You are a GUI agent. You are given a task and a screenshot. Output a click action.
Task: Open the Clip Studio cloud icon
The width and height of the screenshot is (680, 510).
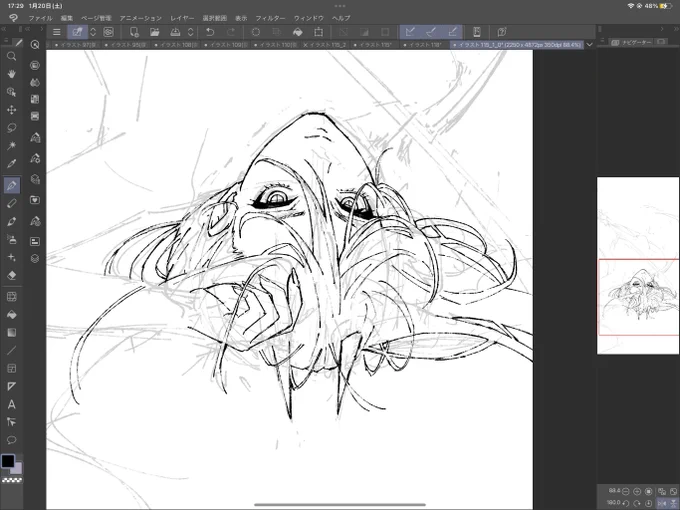(108, 32)
